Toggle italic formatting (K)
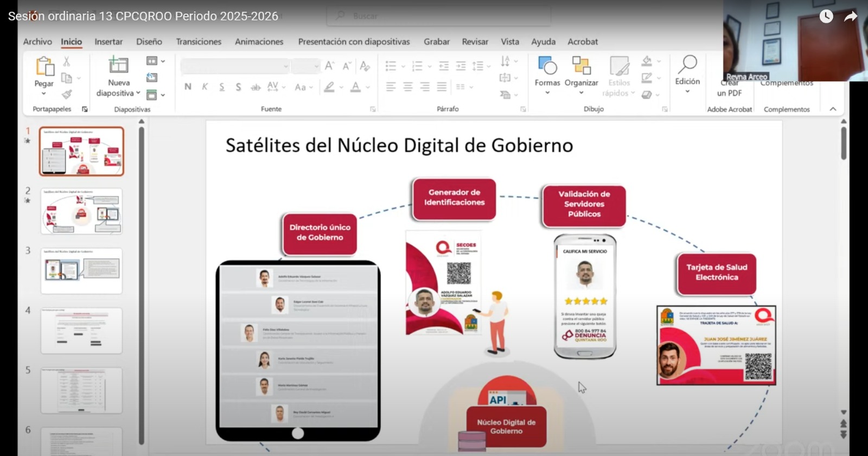Image resolution: width=868 pixels, height=456 pixels. [205, 87]
